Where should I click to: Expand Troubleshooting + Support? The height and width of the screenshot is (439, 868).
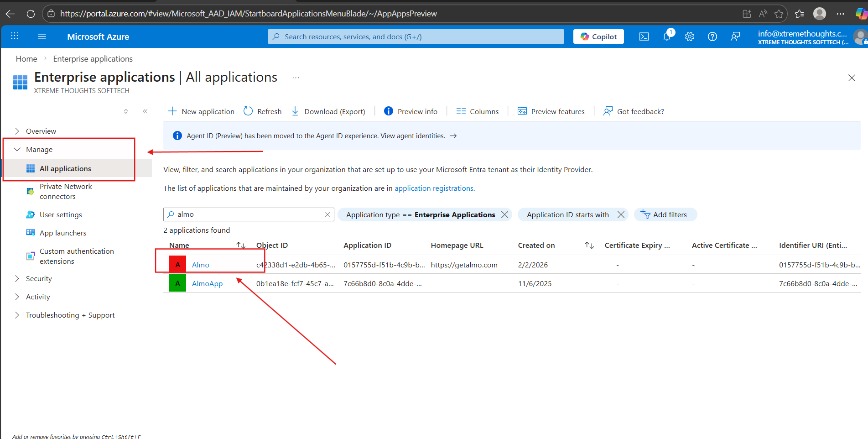17,315
